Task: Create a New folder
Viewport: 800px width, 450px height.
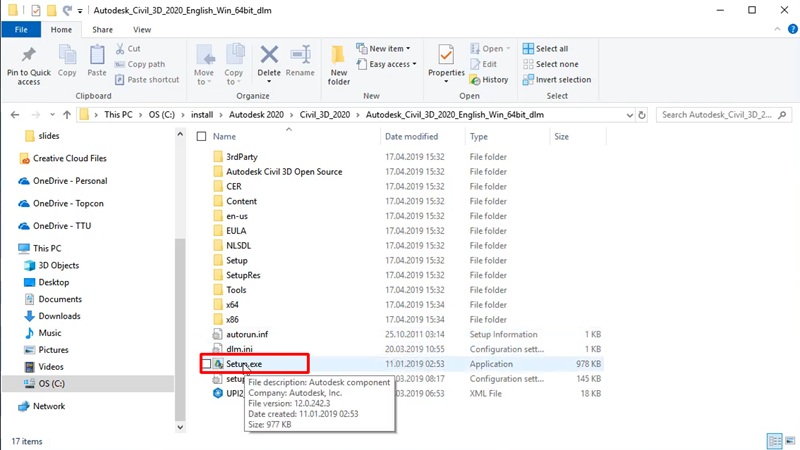Action: 338,65
